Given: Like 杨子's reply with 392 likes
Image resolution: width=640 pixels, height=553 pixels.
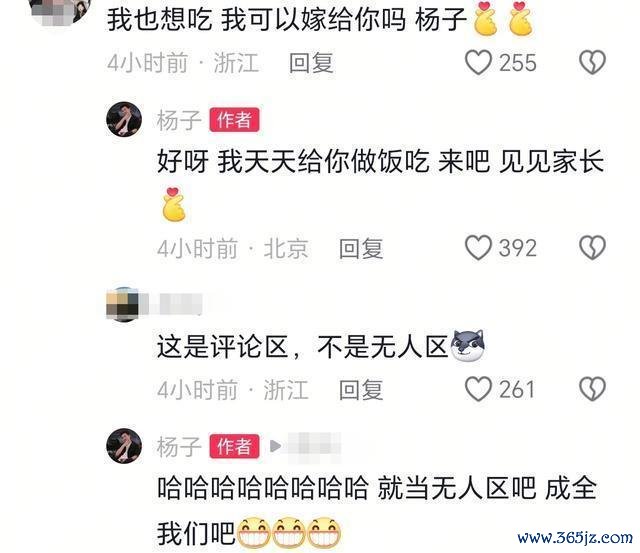Looking at the screenshot, I should coord(478,248).
